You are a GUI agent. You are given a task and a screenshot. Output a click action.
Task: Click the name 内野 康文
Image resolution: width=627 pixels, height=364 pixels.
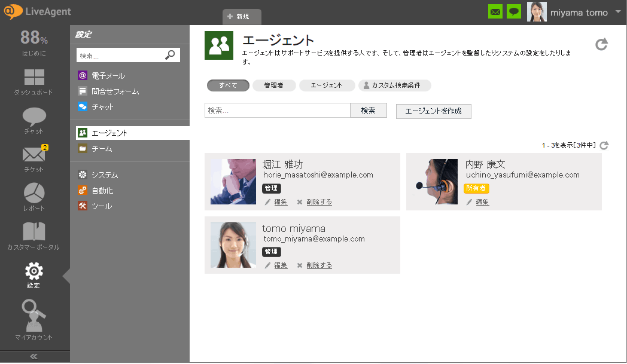pyautogui.click(x=485, y=164)
